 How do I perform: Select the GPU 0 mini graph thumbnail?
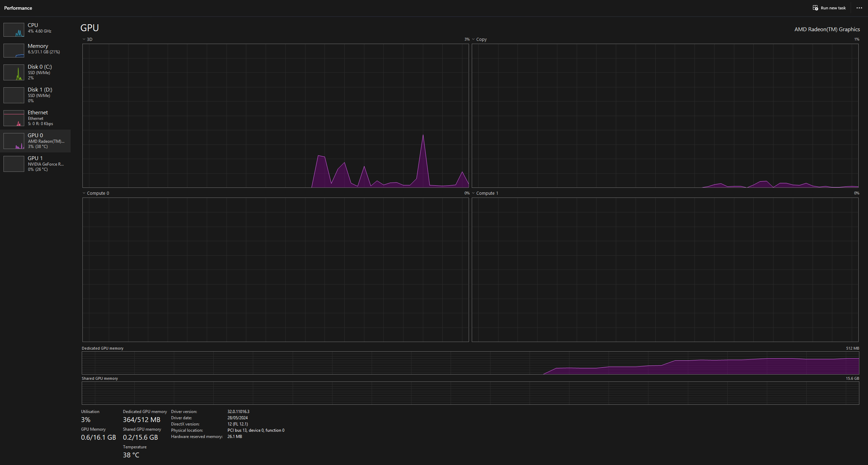click(x=14, y=141)
